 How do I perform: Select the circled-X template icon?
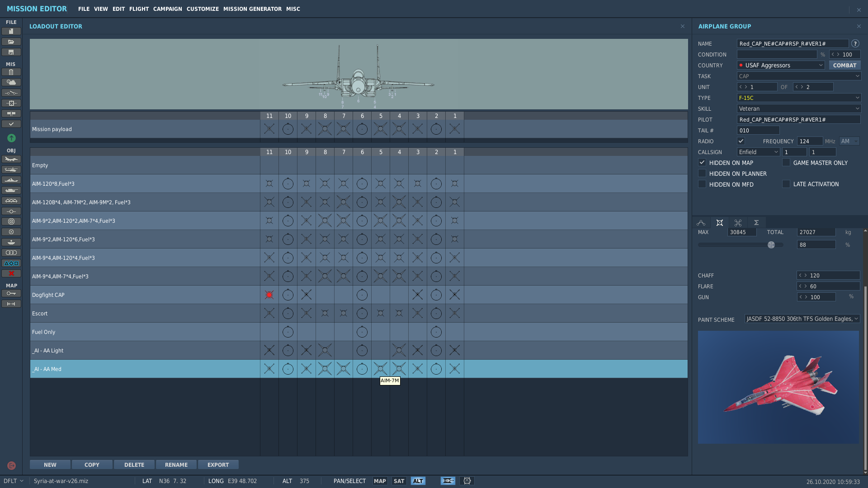[x=11, y=232]
